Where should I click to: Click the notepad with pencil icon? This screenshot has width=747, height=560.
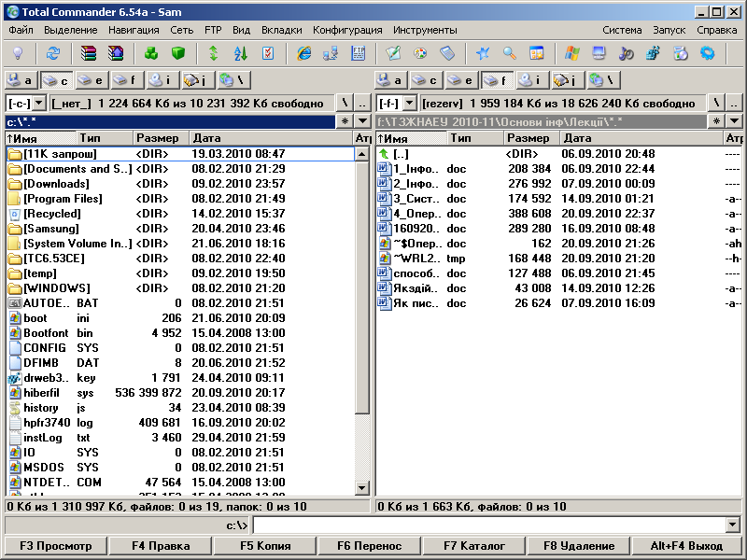pos(393,53)
